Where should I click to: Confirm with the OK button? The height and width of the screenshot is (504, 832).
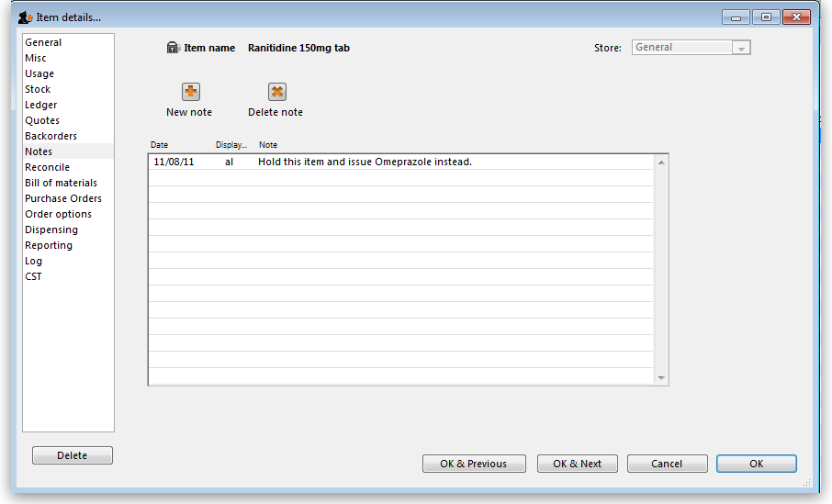point(756,464)
